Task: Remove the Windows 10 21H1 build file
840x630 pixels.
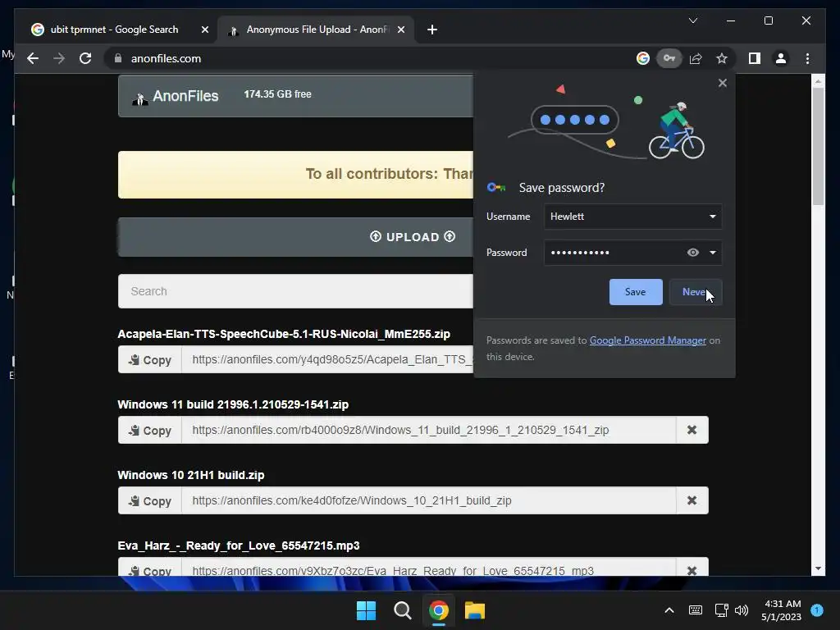Action: 692,501
